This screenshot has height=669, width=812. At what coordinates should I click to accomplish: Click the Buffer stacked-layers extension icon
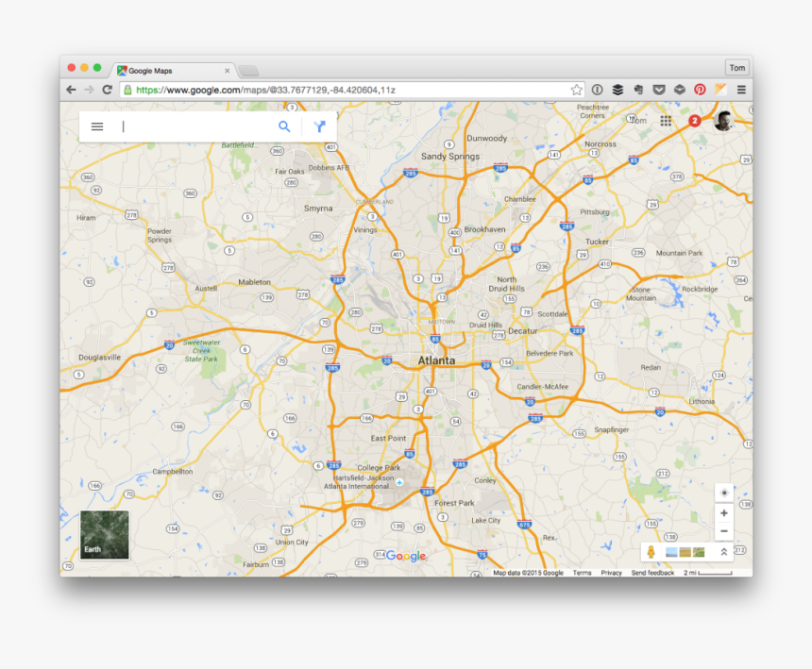tap(617, 90)
